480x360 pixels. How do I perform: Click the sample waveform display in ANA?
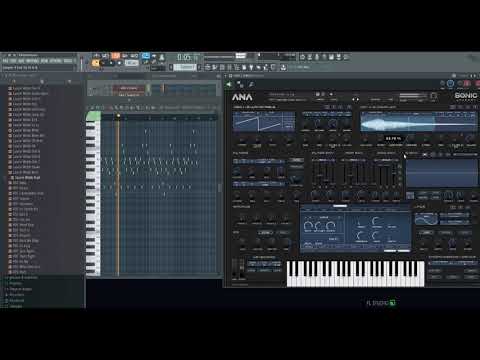419,122
